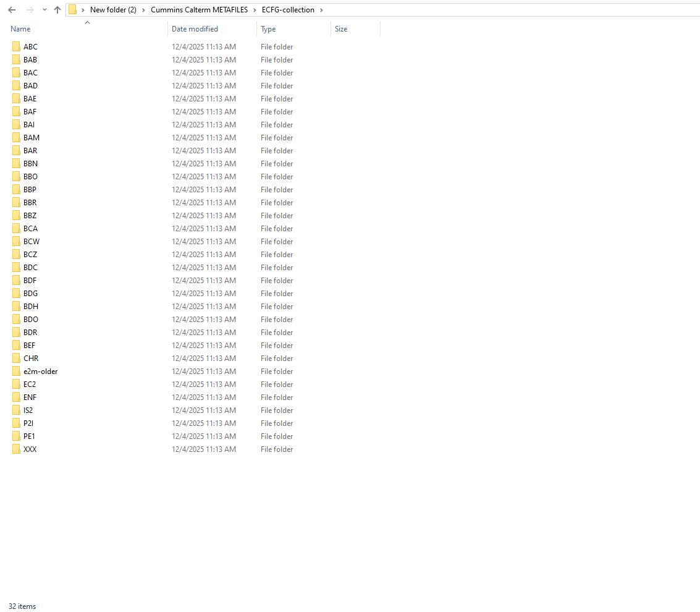The image size is (700, 612).
Task: Click the IS2 folder name
Action: [28, 410]
